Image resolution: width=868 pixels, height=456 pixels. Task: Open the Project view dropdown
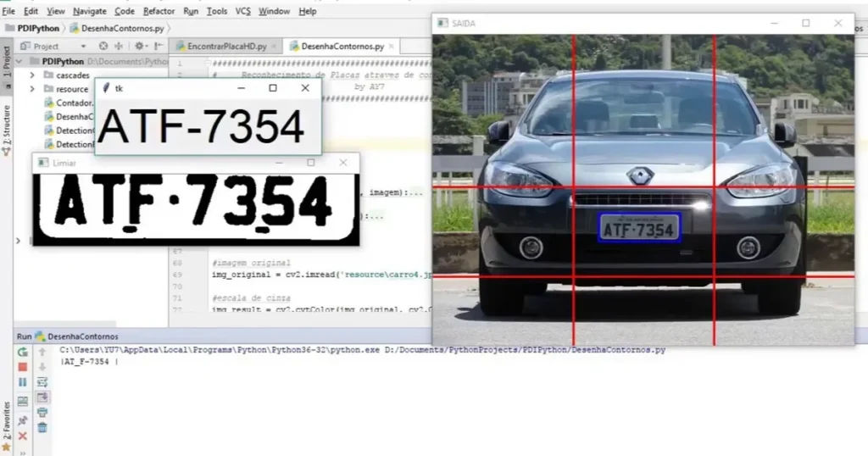83,47
